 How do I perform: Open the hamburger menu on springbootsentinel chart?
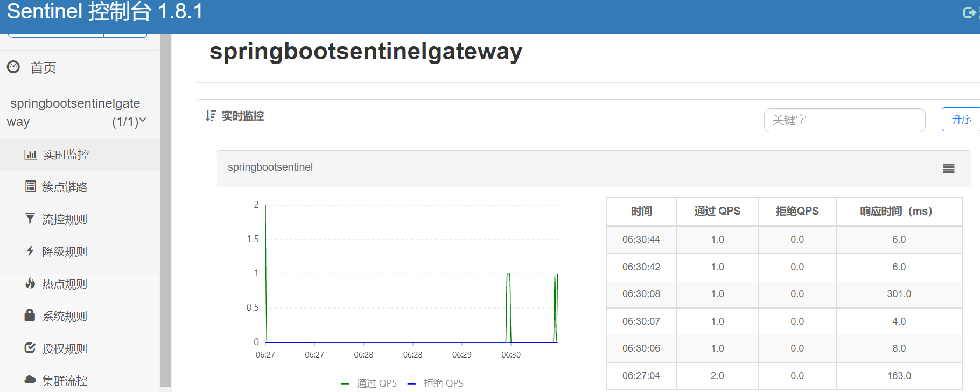pos(949,169)
